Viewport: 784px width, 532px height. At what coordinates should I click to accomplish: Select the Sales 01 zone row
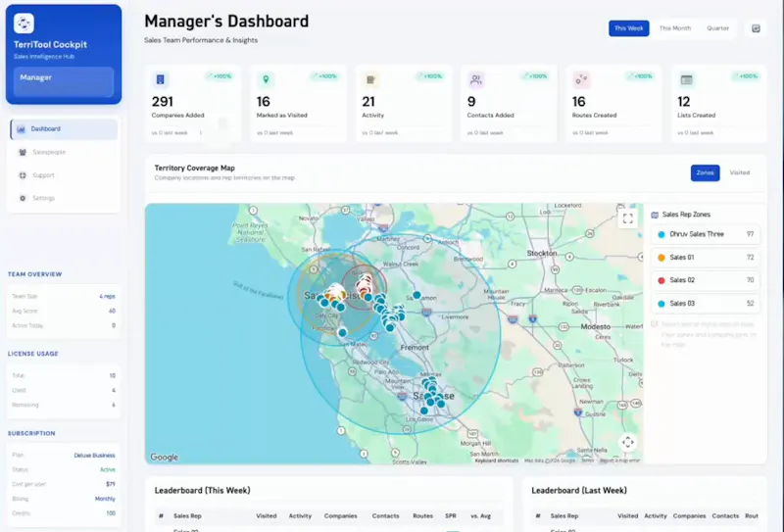click(705, 257)
